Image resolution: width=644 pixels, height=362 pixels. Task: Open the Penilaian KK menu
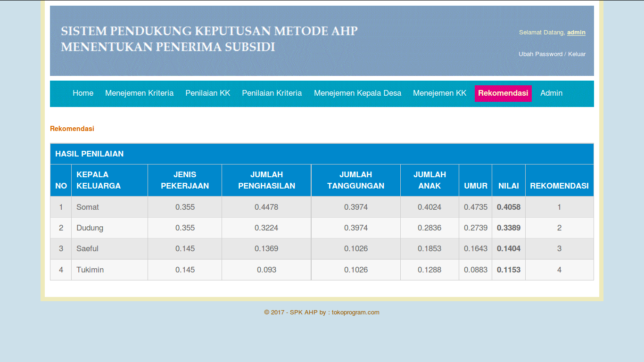coord(207,93)
